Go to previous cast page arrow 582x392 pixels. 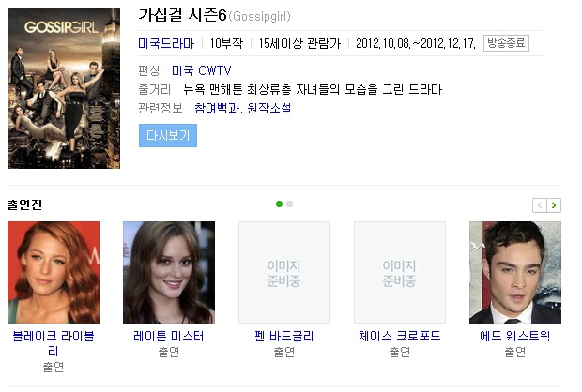tap(540, 205)
